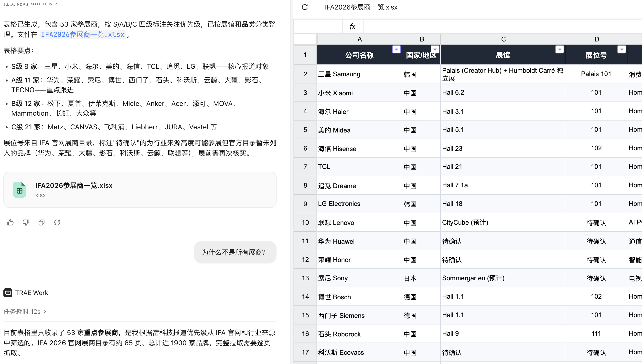Open the IFA2026参展商一览.xlsx attachment card

point(140,190)
